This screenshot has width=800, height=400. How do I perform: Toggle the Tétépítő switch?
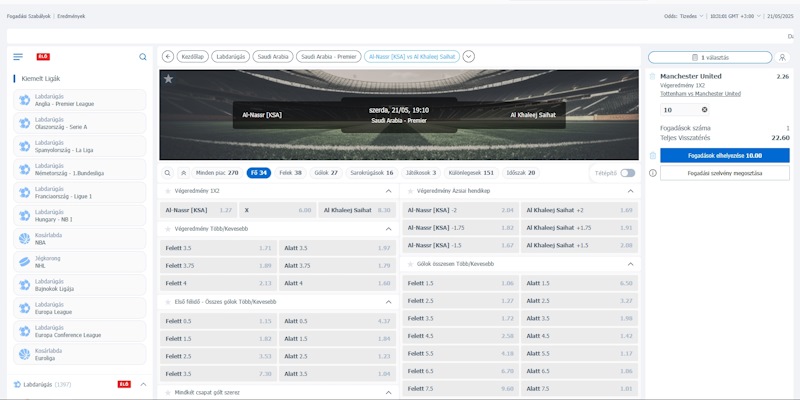tap(628, 173)
